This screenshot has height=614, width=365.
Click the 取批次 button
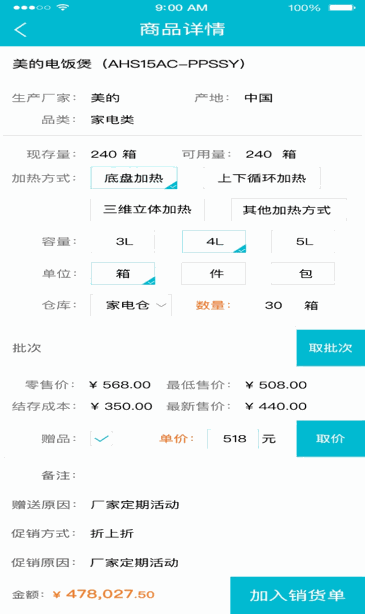pyautogui.click(x=331, y=348)
